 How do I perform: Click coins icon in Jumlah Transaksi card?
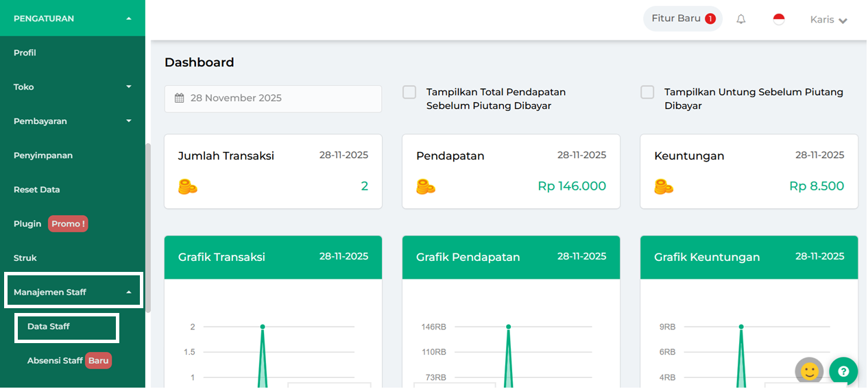(188, 186)
